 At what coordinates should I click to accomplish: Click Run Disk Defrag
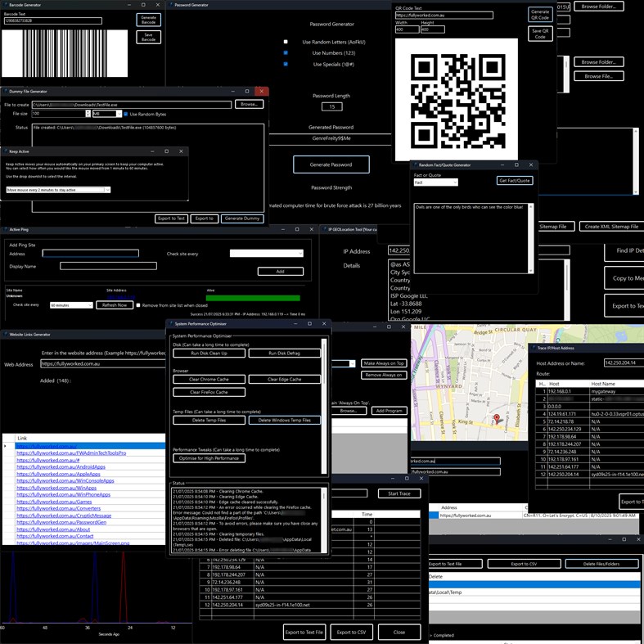coord(284,354)
